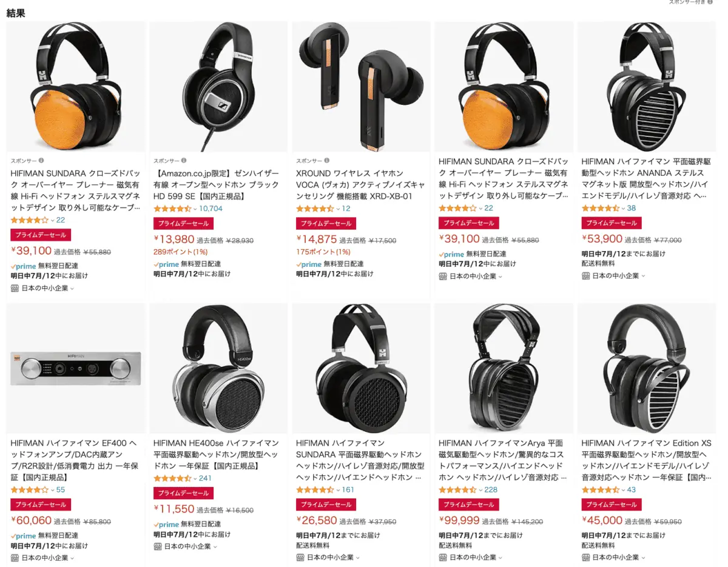The height and width of the screenshot is (567, 728).
Task: Click the ¥11,550 price of HE400se
Action: [x=174, y=509]
